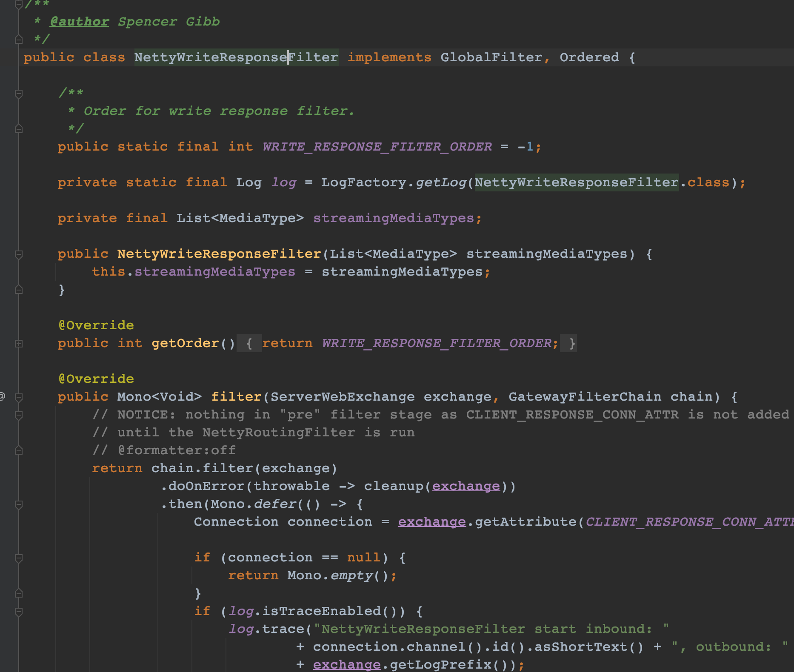Click 'Spencer Gibb' in the author comment
794x672 pixels.
coord(169,21)
